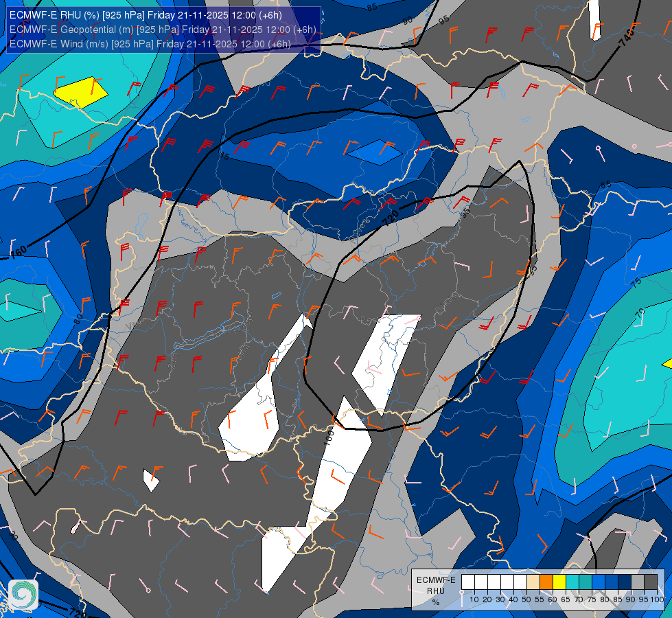Click the '65' tick label in legend
This screenshot has height=618, width=672.
click(566, 599)
